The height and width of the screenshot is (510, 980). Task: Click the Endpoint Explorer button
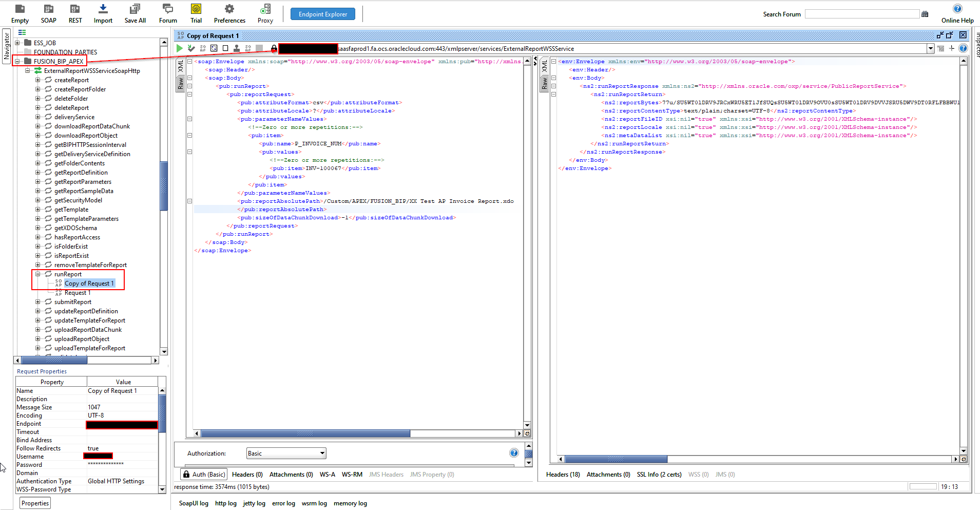point(323,14)
